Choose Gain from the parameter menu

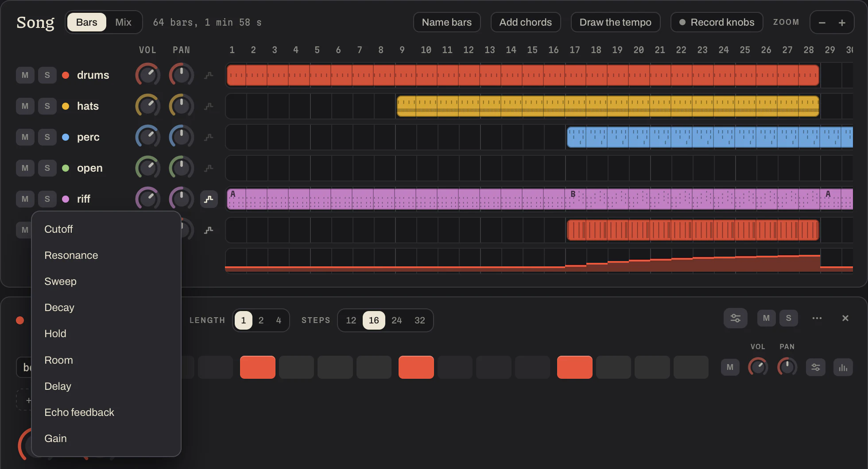point(106,438)
